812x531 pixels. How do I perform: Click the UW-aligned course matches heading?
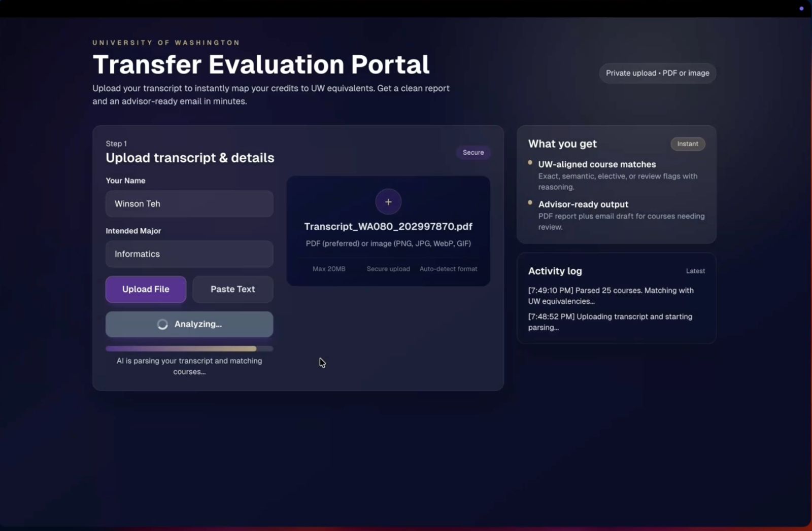coord(597,164)
